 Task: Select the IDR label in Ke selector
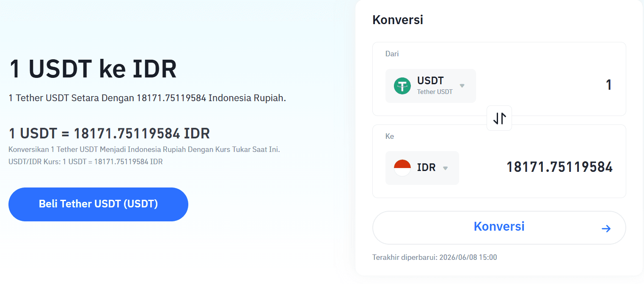[x=426, y=168]
